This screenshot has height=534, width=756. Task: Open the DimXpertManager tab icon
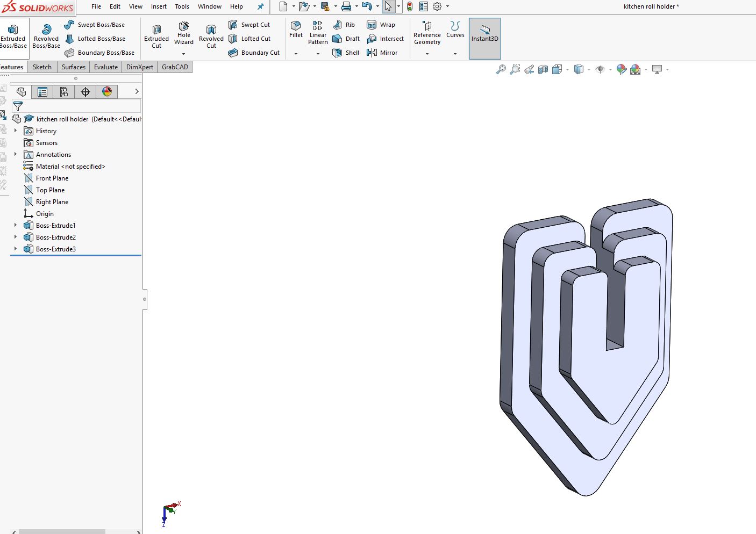click(85, 92)
